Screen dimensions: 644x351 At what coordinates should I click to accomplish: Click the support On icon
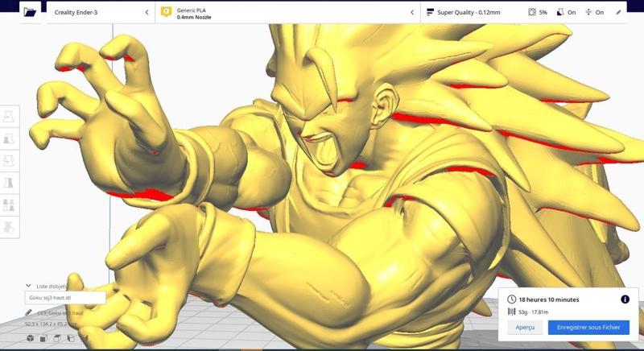tap(560, 12)
